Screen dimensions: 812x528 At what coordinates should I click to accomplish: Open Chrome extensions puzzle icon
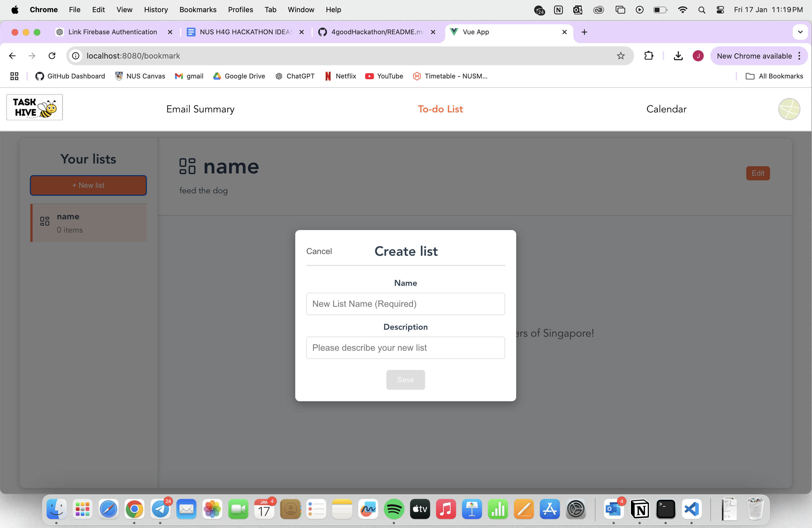pyautogui.click(x=648, y=56)
